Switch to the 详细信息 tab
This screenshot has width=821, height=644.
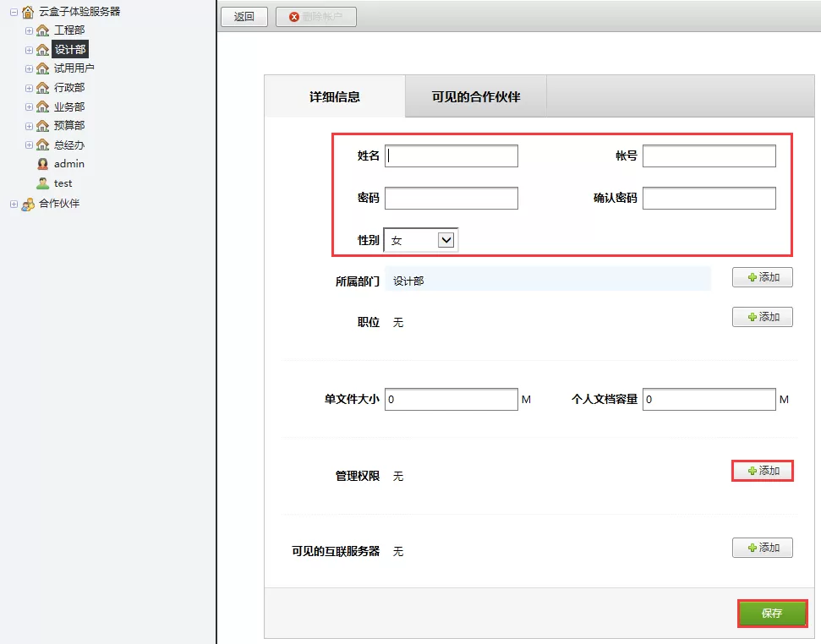[x=335, y=97]
